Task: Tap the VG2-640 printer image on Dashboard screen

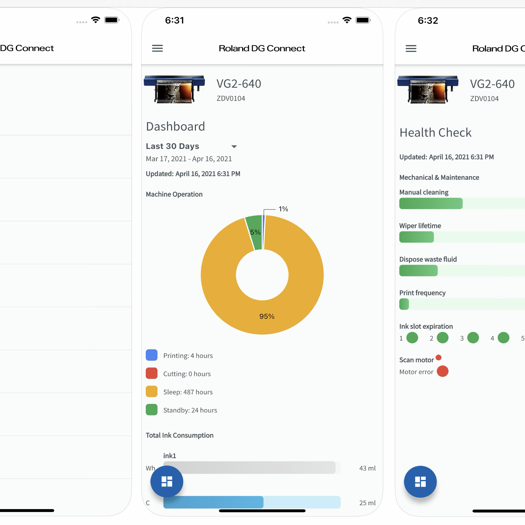Action: point(174,89)
